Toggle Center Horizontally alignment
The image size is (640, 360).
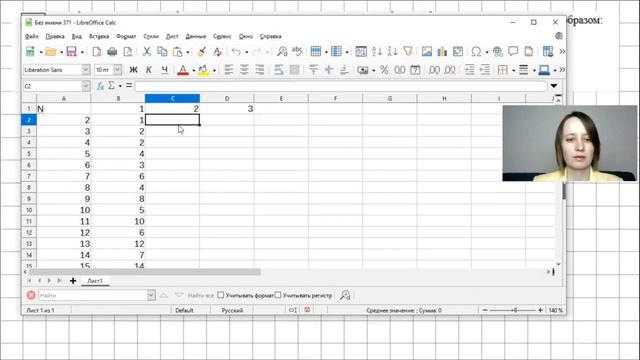click(x=244, y=70)
